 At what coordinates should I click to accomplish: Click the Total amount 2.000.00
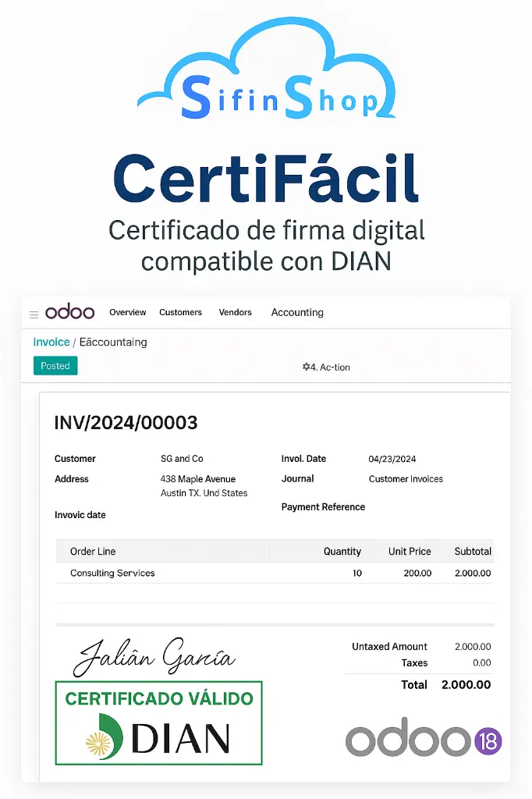coord(466,685)
